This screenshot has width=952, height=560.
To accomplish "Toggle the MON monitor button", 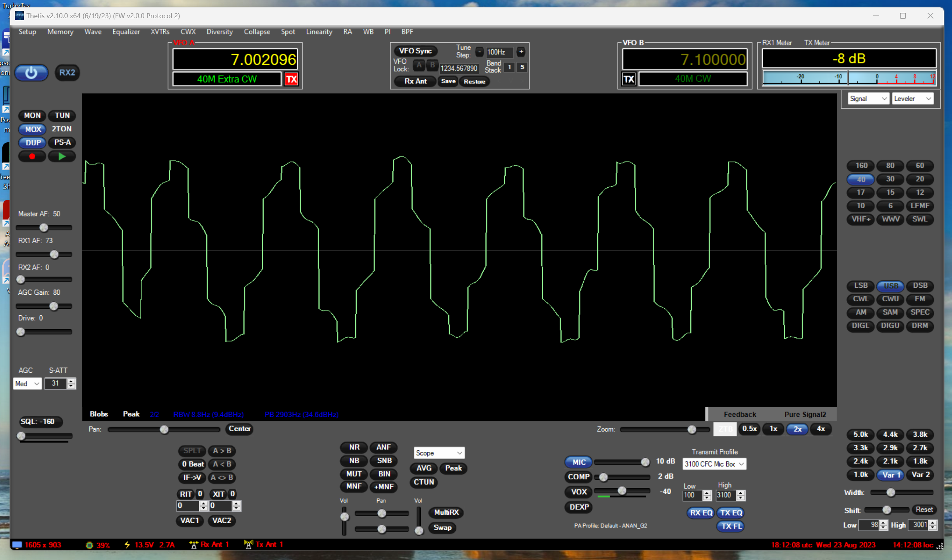I will (32, 116).
